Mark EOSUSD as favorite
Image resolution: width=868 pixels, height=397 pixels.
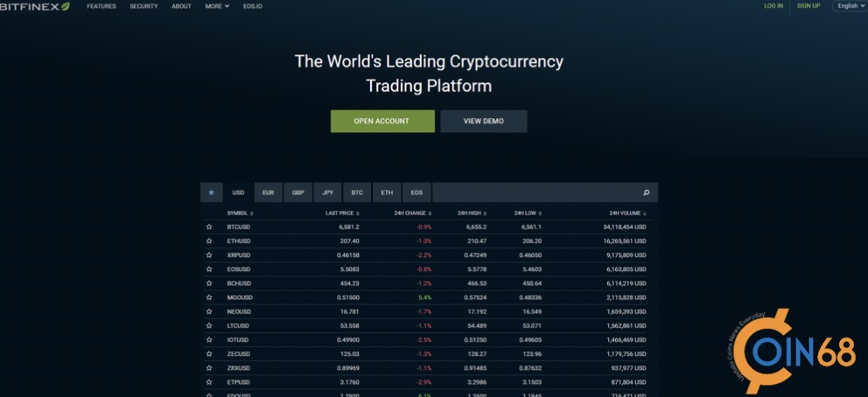(209, 269)
